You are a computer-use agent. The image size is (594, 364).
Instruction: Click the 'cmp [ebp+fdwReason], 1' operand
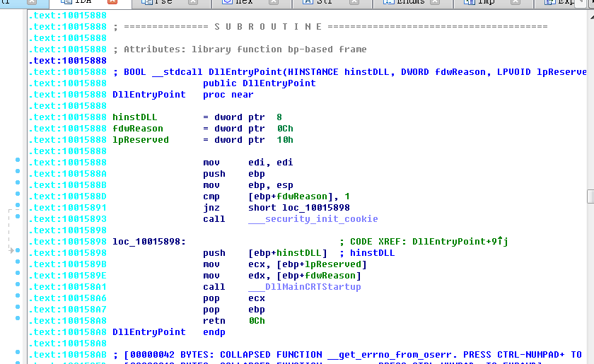tap(298, 196)
